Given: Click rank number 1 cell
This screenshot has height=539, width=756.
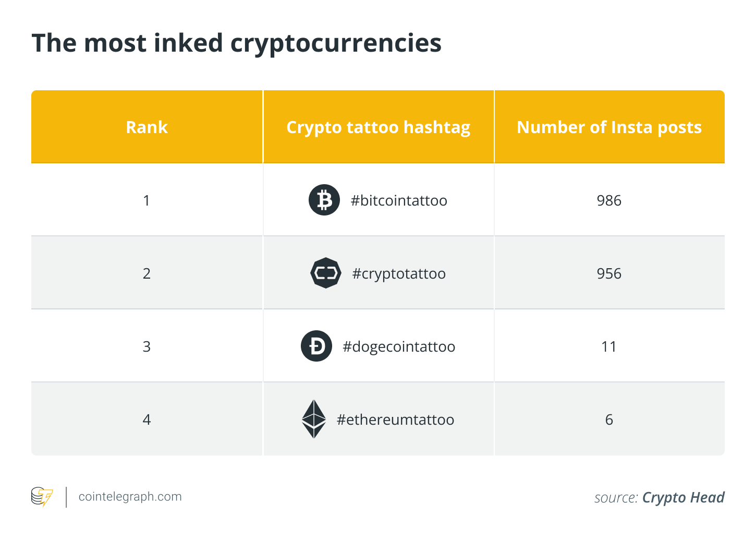Looking at the screenshot, I should pyautogui.click(x=147, y=201).
